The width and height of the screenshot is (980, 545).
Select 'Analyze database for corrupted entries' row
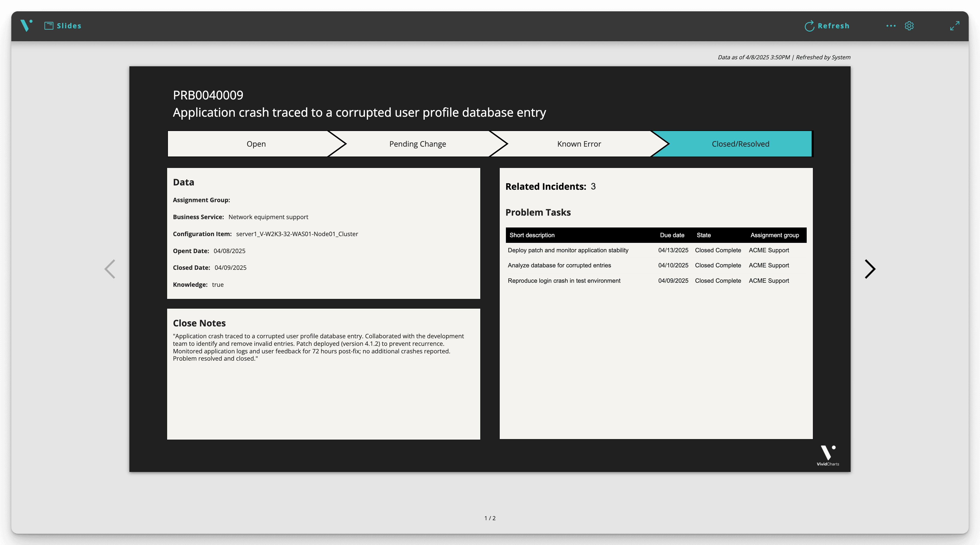[x=656, y=265]
